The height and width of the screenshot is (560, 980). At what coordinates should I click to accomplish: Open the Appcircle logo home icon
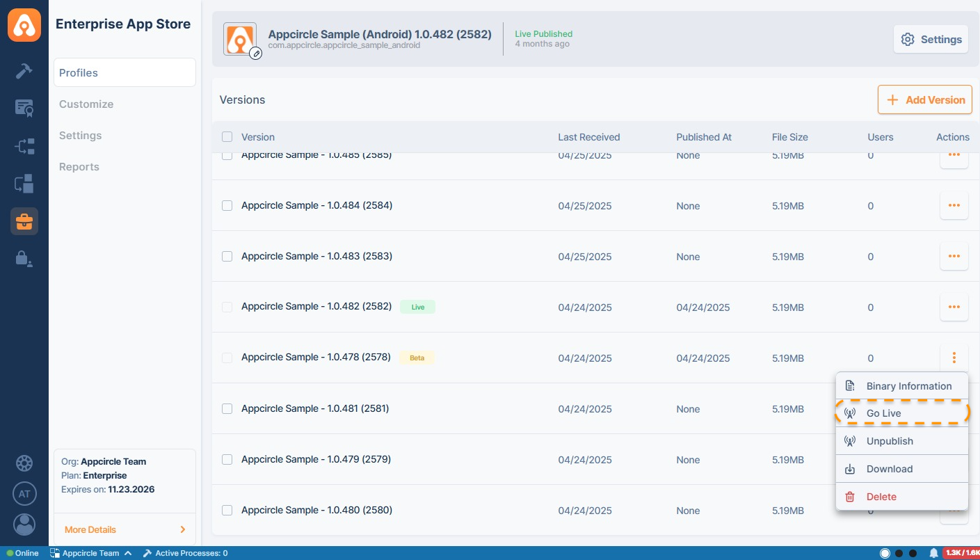point(24,24)
